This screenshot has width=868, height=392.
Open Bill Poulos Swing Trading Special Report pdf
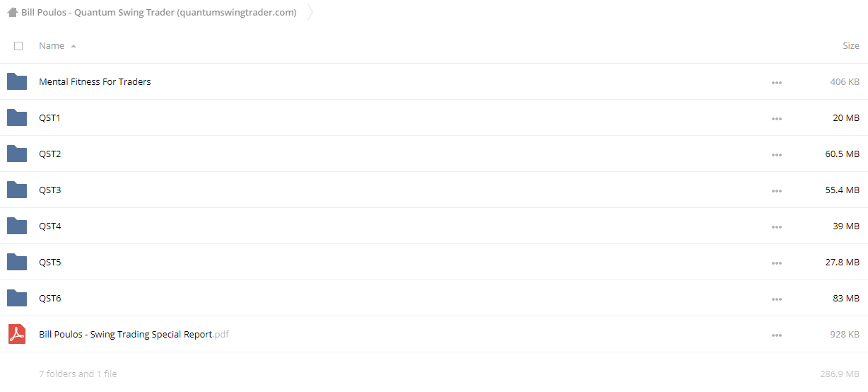click(x=134, y=334)
